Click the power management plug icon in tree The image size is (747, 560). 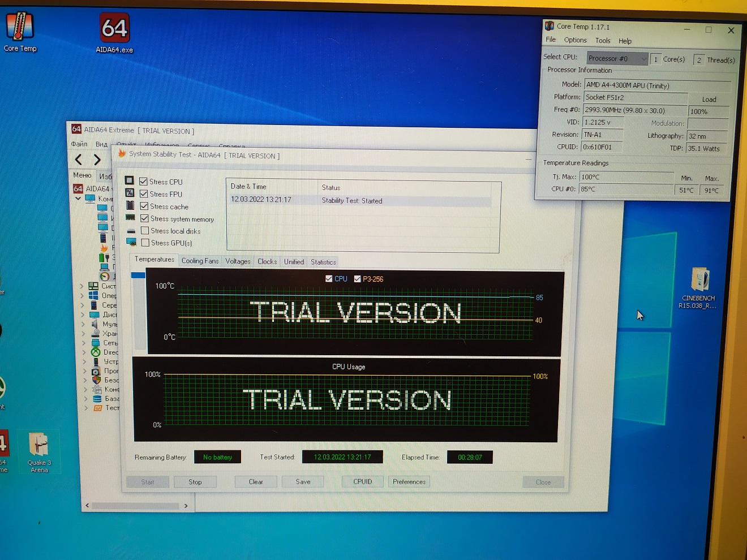tap(104, 257)
